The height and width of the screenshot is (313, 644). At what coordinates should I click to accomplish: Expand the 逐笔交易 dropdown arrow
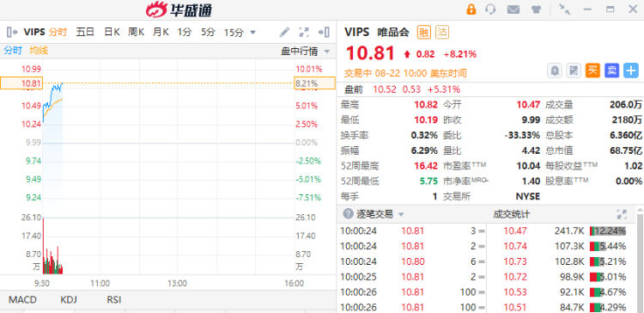[401, 215]
